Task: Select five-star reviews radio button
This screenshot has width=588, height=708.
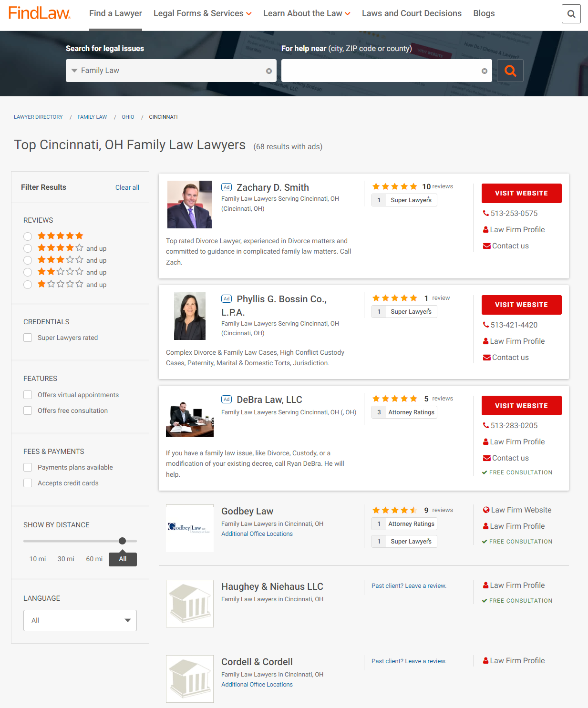Action: tap(28, 236)
